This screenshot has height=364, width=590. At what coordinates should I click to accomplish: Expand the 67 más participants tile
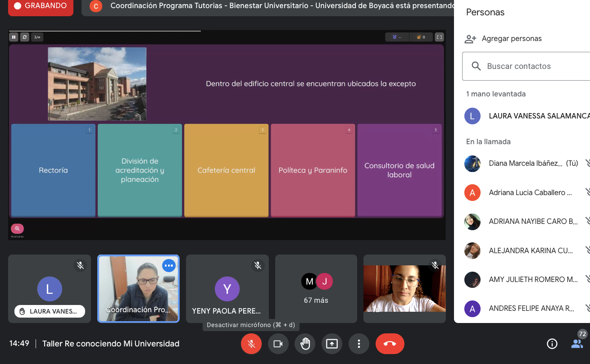[316, 289]
